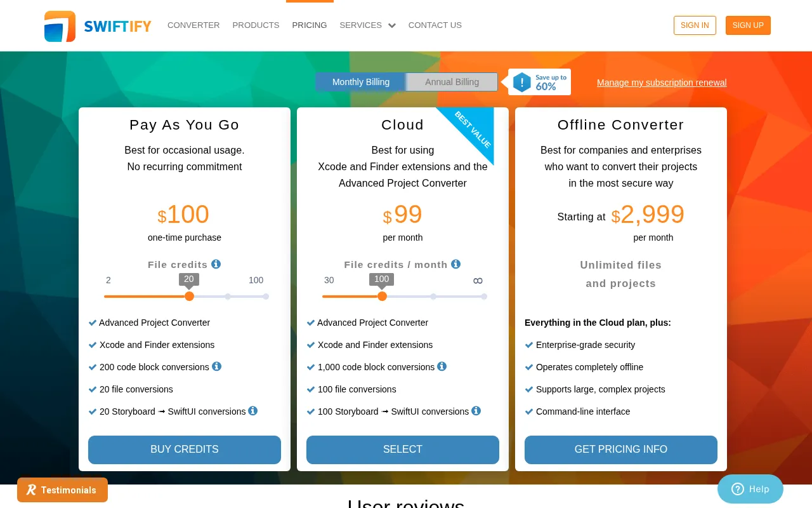Open the Converter menu item

pos(193,25)
